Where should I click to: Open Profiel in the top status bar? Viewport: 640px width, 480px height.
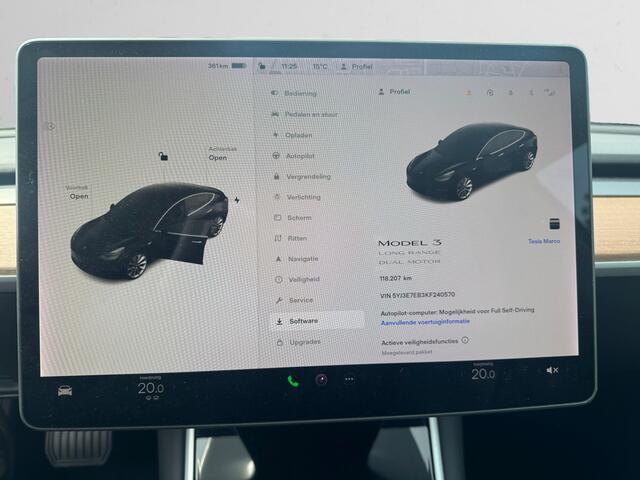click(357, 66)
